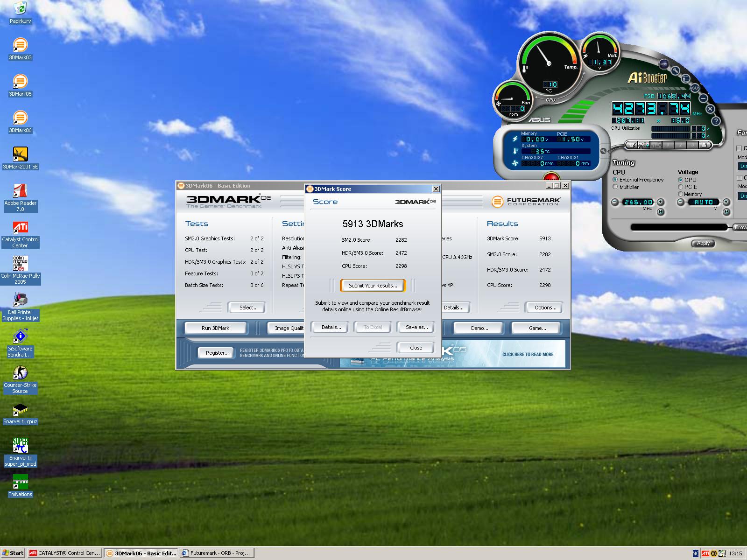Open the Start menu

(13, 553)
